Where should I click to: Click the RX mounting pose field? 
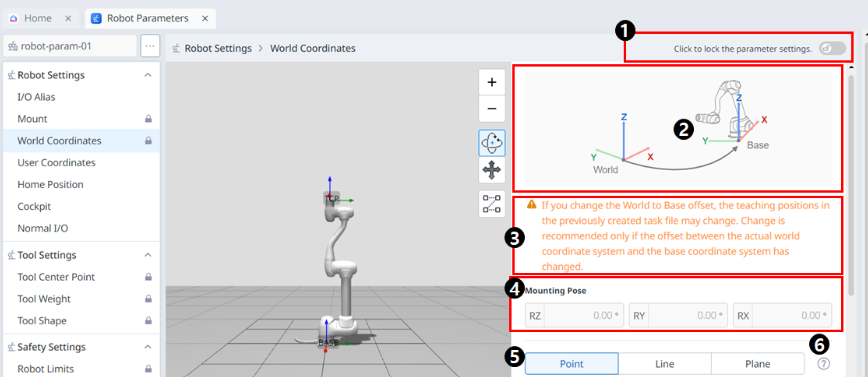(782, 316)
